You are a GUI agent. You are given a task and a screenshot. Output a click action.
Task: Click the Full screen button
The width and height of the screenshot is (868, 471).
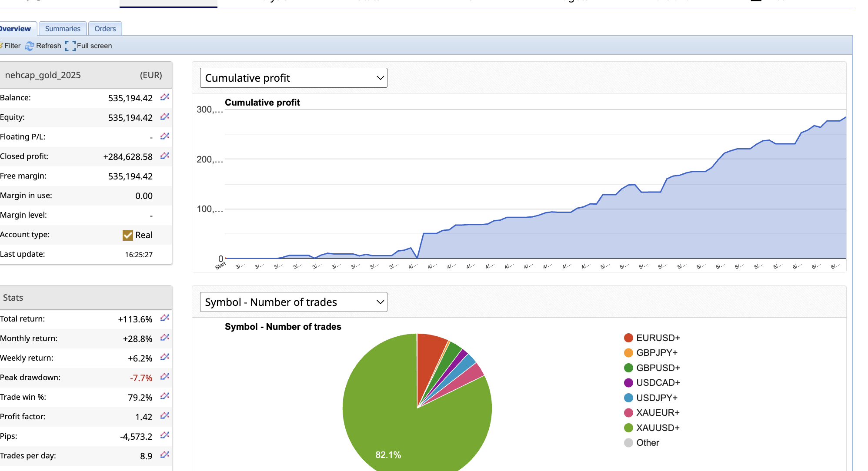coord(89,46)
